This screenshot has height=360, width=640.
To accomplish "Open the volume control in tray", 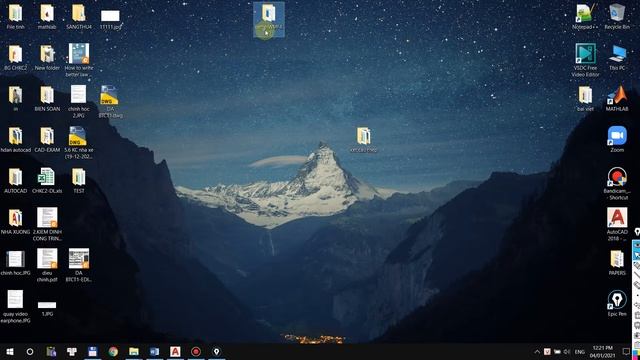I will 567,352.
